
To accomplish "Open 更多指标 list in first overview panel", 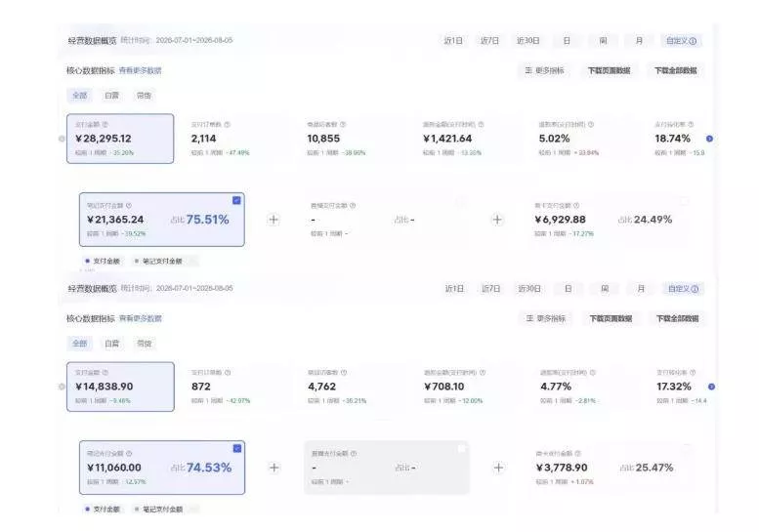I will click(544, 70).
